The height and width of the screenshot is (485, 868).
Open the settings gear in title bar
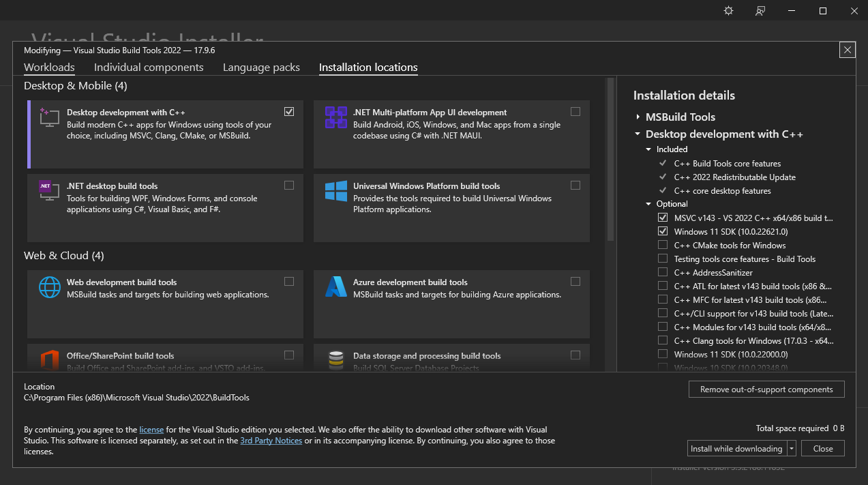pos(729,11)
